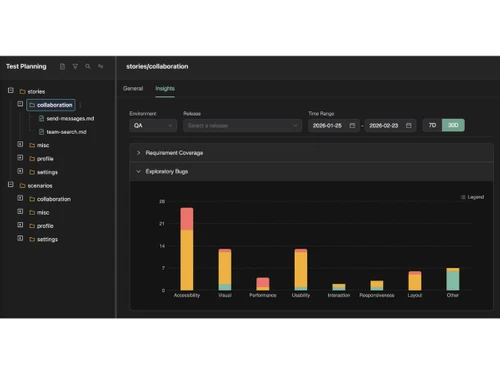500x375 pixels.
Task: Click the Visual bar in the chart
Action: [x=225, y=270]
